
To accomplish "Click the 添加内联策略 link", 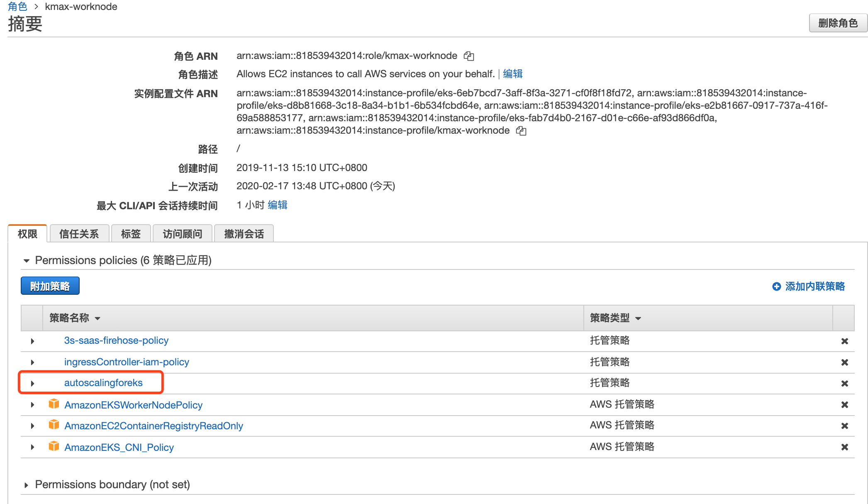I will pos(815,286).
